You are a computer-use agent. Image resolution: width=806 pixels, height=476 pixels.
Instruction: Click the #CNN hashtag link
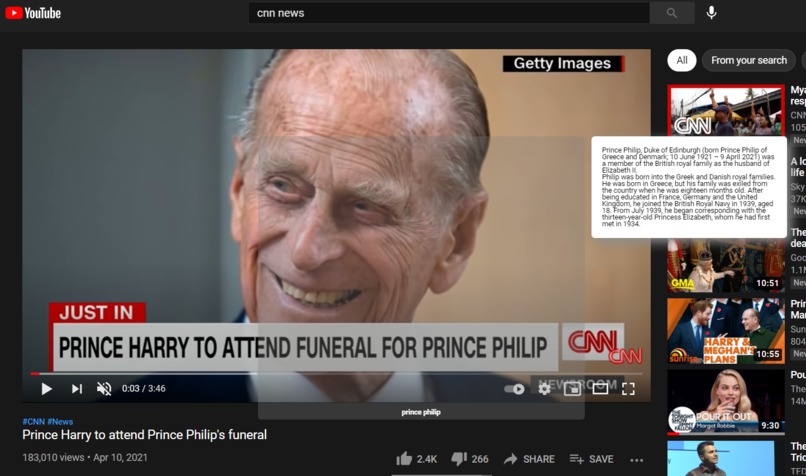point(33,422)
